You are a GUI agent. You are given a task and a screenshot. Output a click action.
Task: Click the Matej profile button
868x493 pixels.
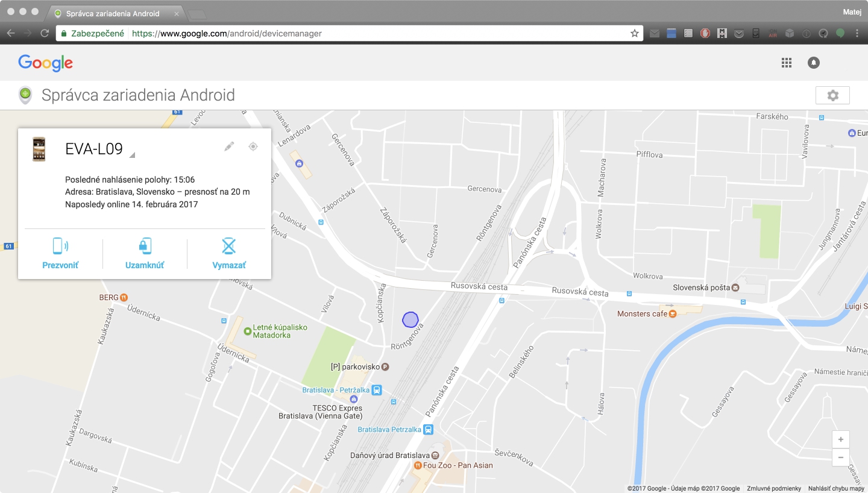852,11
